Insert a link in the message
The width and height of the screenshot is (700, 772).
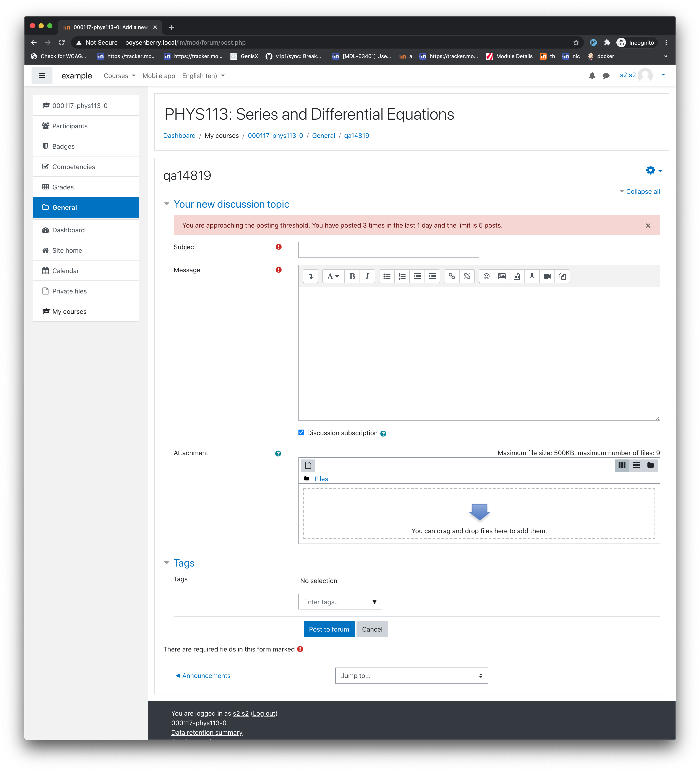tap(452, 276)
